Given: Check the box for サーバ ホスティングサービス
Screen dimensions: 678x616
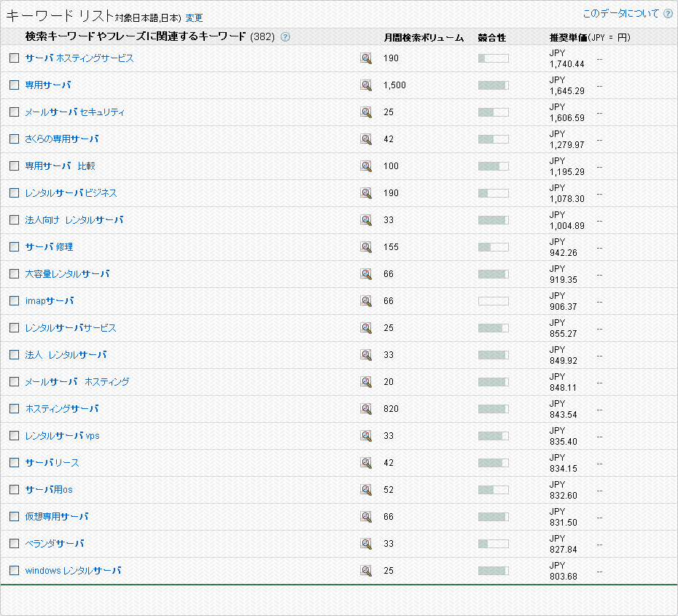Looking at the screenshot, I should point(15,58).
